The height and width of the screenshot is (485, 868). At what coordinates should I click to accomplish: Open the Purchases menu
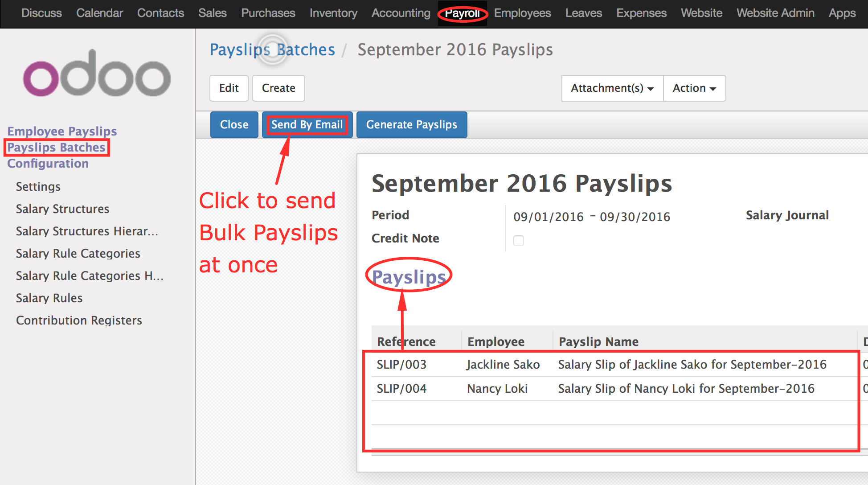coord(268,13)
